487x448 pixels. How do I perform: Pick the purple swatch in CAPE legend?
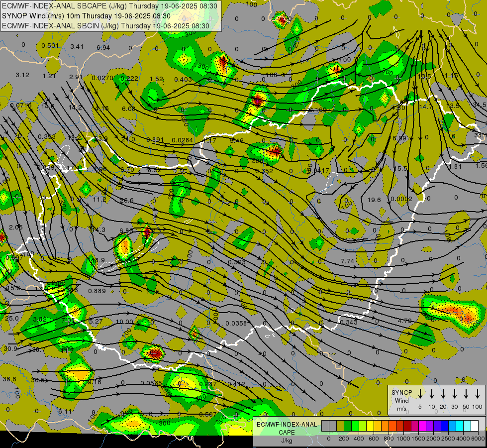pyautogui.click(x=430, y=426)
